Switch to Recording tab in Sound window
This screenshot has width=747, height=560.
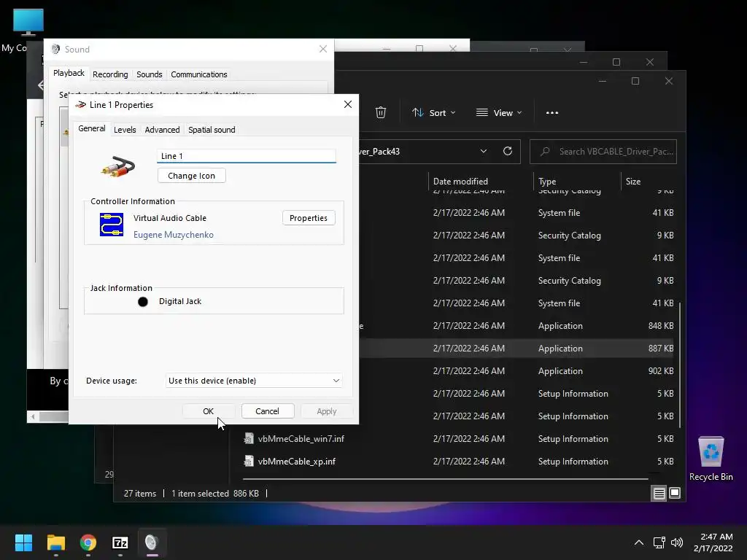point(110,74)
